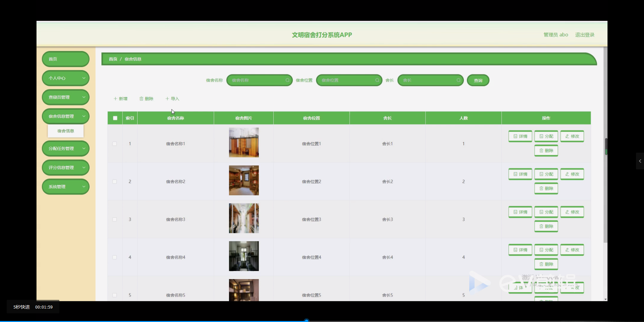Click the 删除 trash icon above the table
Viewport: 644px width, 322px height.
click(142, 99)
